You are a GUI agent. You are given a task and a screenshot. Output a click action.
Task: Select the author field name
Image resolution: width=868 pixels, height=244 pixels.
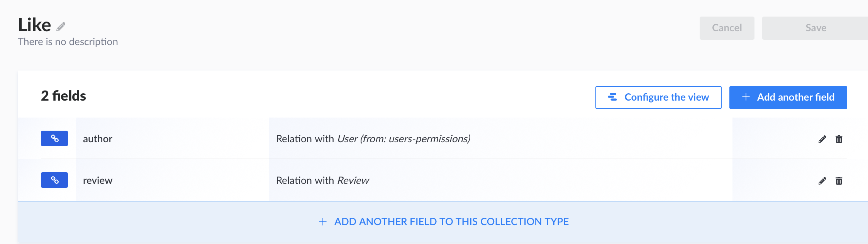tap(98, 139)
